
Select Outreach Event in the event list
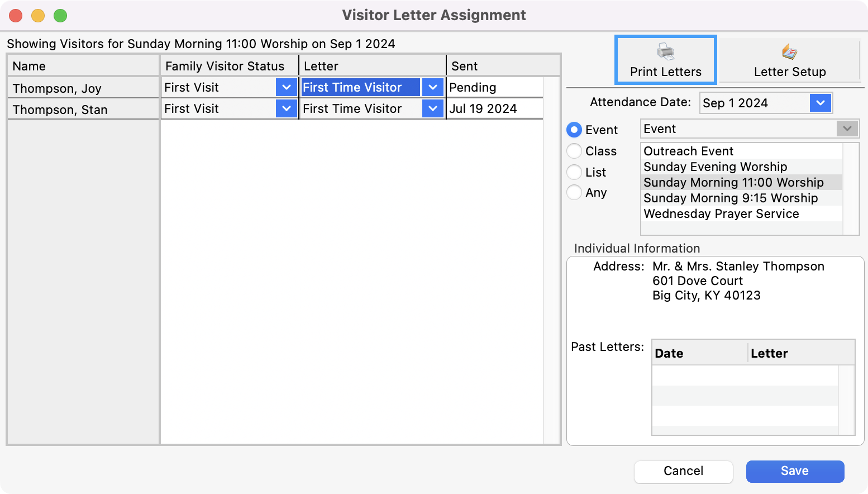tap(688, 151)
